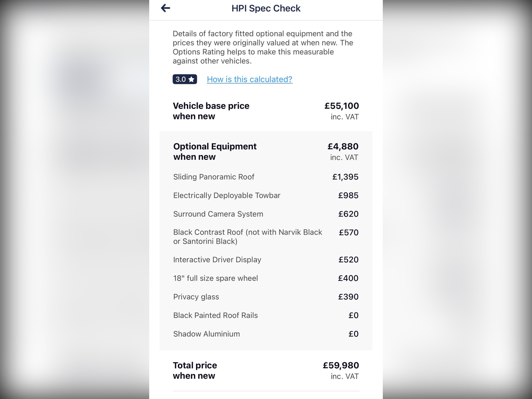
Task: Click the 18" full size spare wheel row
Action: (215, 278)
